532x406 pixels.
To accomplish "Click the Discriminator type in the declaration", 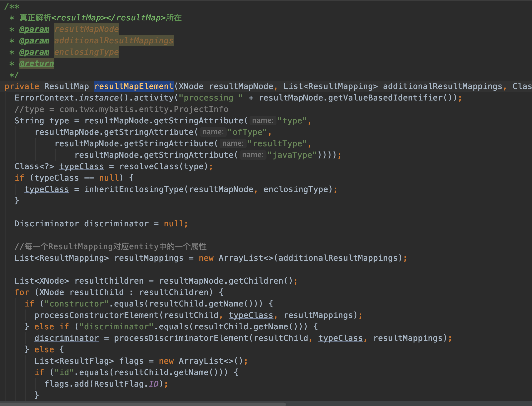I will 47,224.
